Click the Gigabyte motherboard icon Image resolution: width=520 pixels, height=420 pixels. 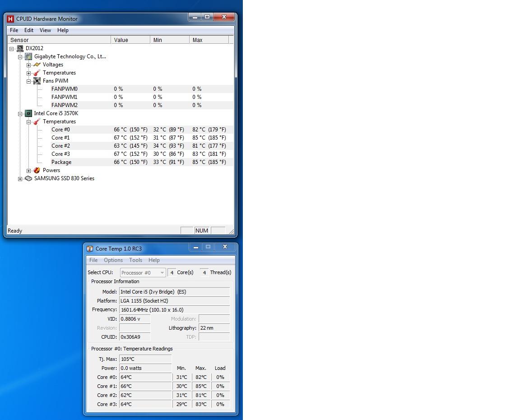point(28,57)
